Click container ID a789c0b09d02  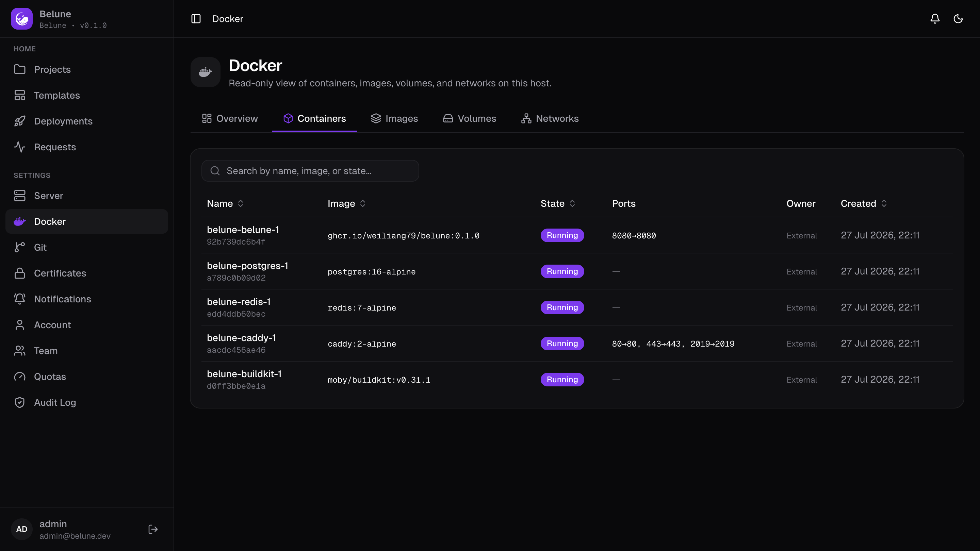(x=236, y=278)
